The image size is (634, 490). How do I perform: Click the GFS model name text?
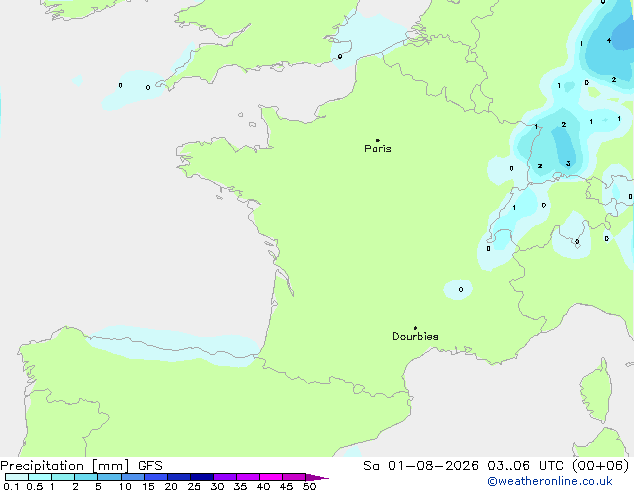[x=150, y=466]
